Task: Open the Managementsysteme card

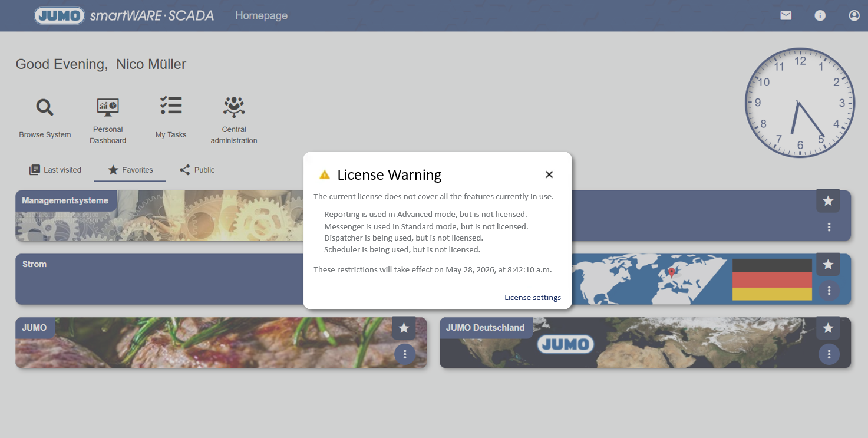Action: pos(159,216)
